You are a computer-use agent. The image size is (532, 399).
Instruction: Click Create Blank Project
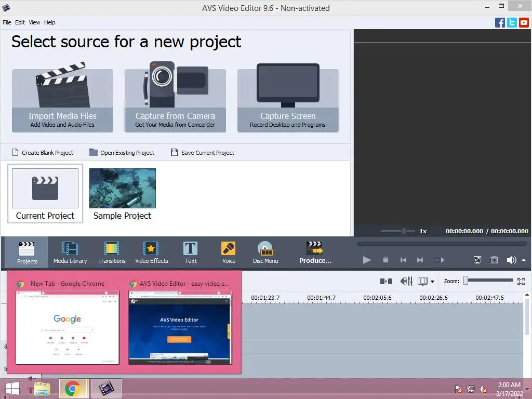click(43, 153)
